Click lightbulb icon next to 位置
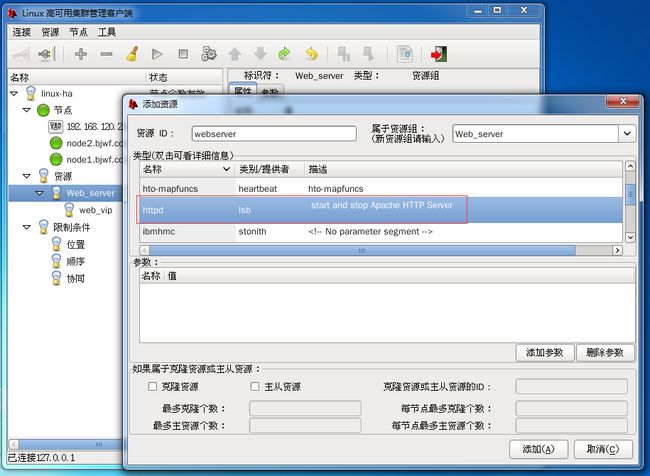Viewport: 650px width, 476px height. click(56, 244)
